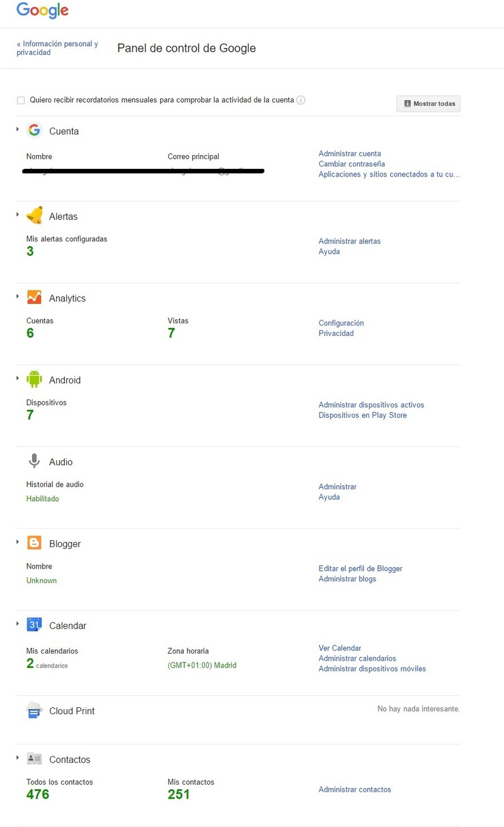Click the Blogger icon
504x827 pixels.
(35, 543)
